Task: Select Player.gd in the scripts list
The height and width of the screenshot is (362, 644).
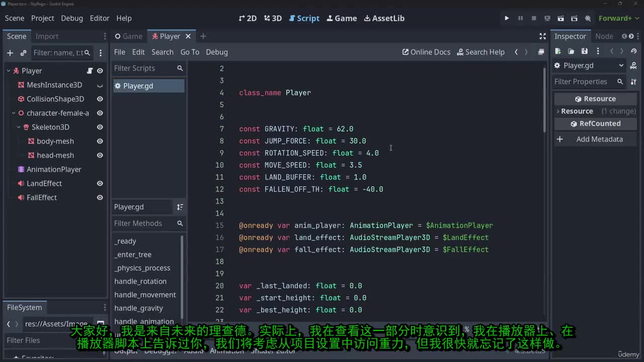Action: (x=148, y=86)
